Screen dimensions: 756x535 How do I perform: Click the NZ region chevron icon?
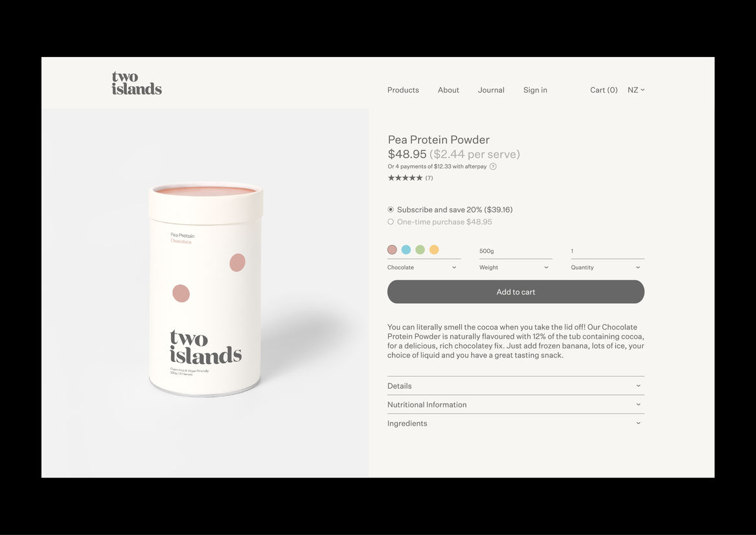tap(643, 89)
